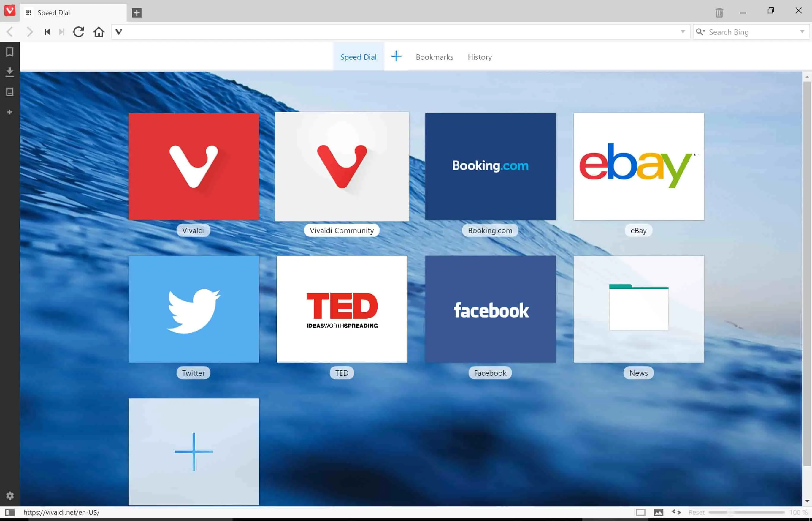Switch to the History tab

pyautogui.click(x=479, y=57)
